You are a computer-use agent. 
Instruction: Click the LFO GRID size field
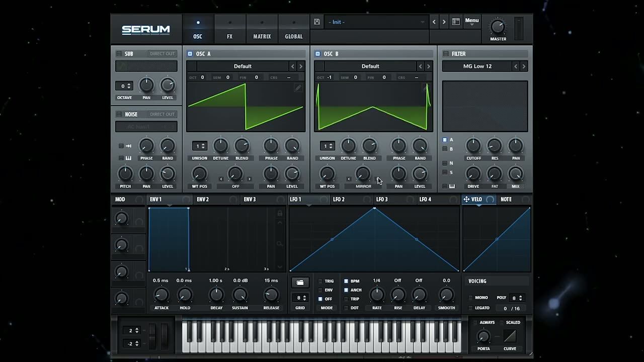[x=300, y=298]
